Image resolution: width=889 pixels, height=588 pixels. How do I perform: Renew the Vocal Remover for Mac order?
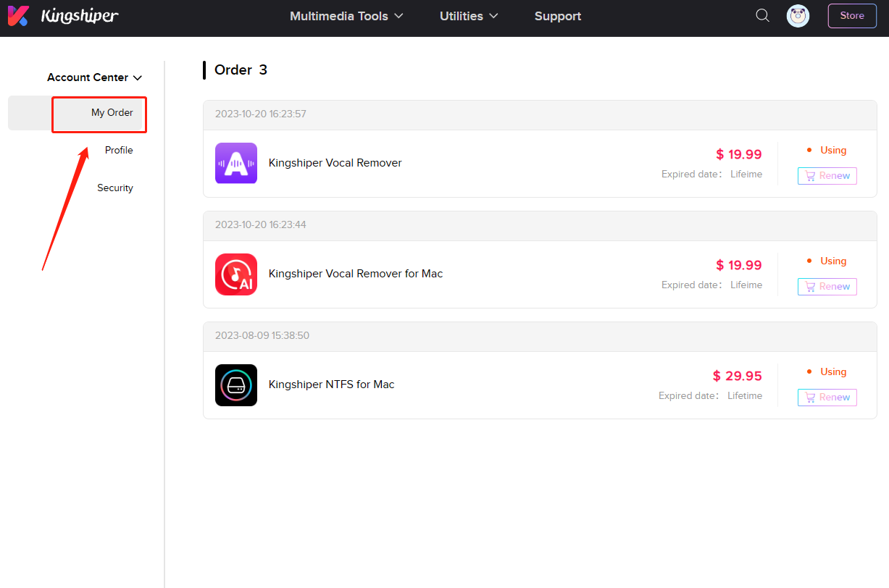tap(827, 287)
